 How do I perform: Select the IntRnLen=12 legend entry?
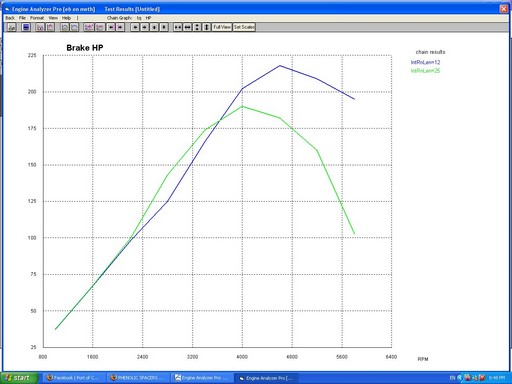pyautogui.click(x=425, y=62)
